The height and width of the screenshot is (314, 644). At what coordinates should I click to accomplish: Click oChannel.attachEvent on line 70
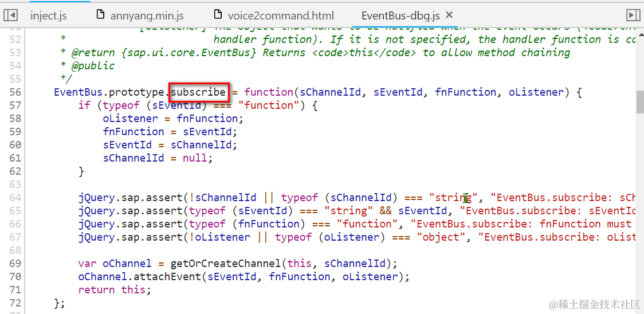pyautogui.click(x=140, y=276)
